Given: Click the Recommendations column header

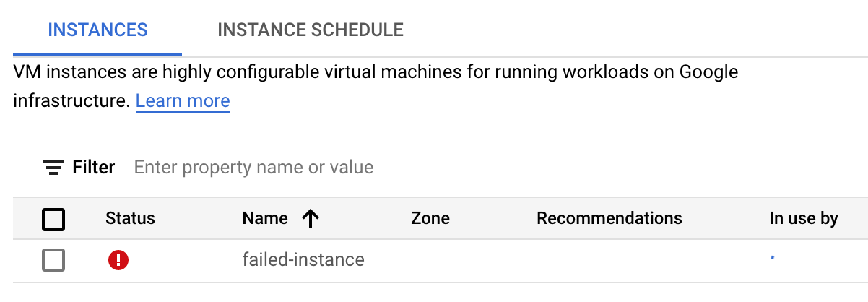Looking at the screenshot, I should 609,218.
